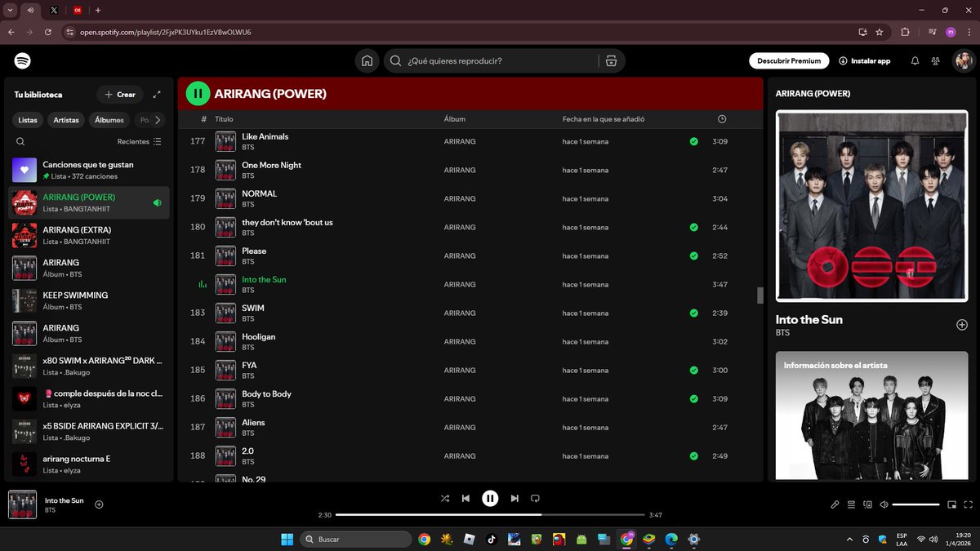Open arirang nocturna E playlist
Viewport: 980px width, 551px height.
click(x=90, y=464)
